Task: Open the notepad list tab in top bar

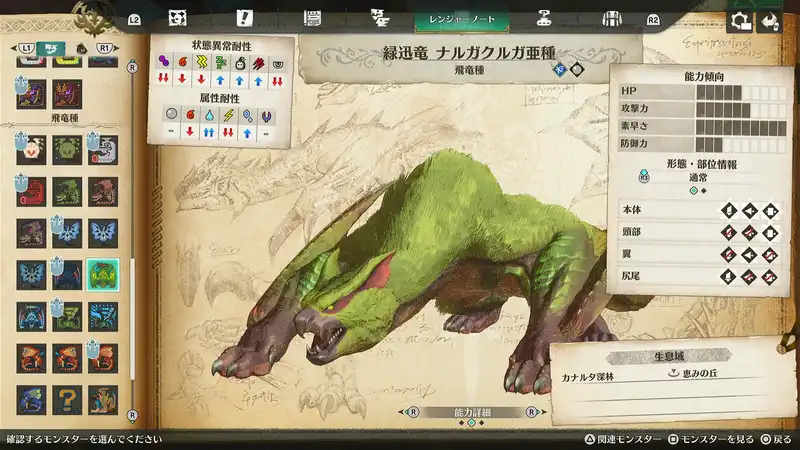Action: click(312, 19)
